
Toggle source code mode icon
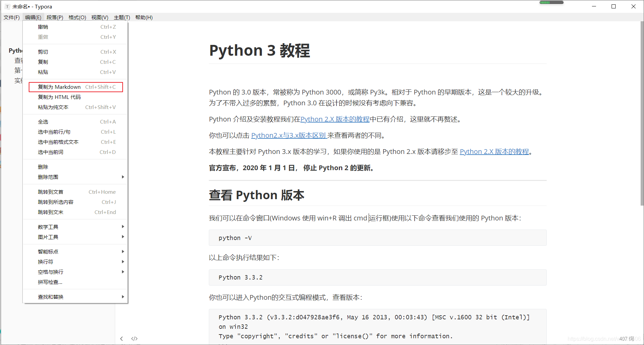[x=134, y=339]
